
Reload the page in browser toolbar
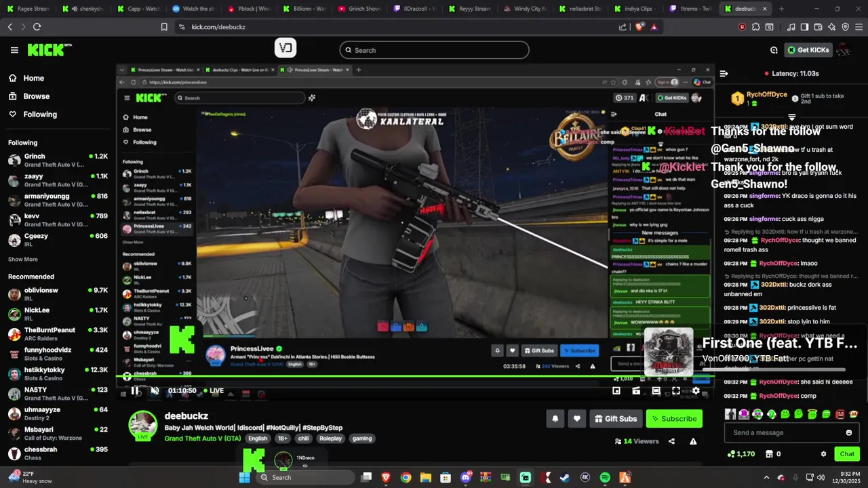point(37,27)
